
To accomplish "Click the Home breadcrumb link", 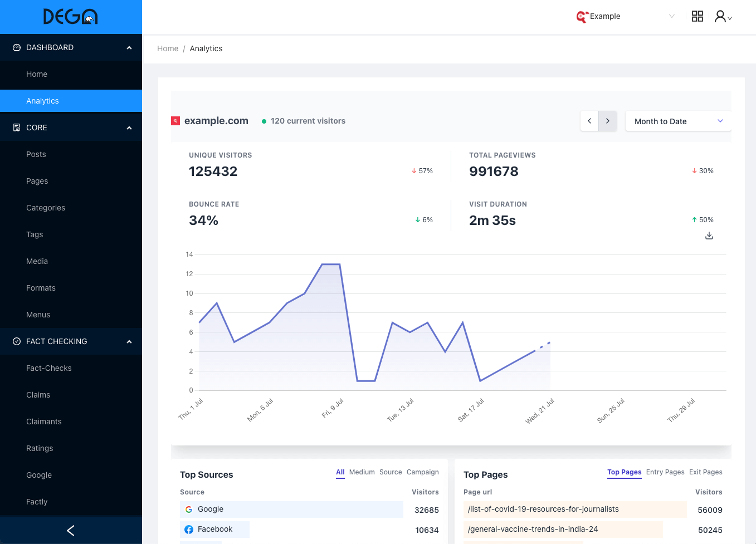I will 168,48.
